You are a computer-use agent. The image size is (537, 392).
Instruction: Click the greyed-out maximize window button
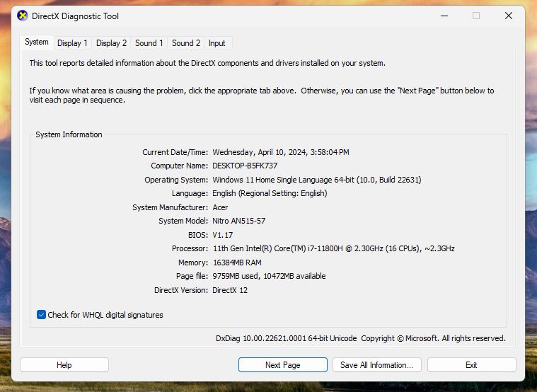tap(476, 16)
